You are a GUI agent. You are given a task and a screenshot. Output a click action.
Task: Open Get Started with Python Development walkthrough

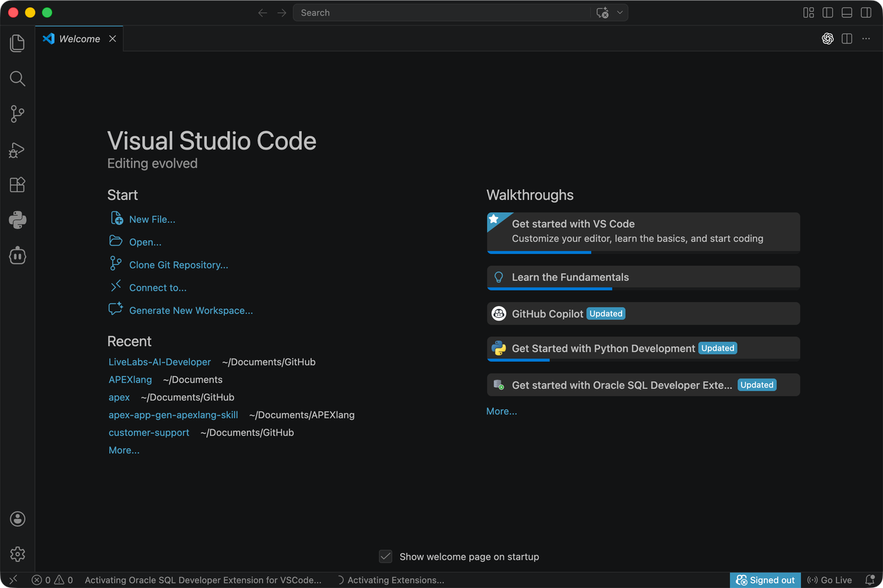[x=643, y=349]
